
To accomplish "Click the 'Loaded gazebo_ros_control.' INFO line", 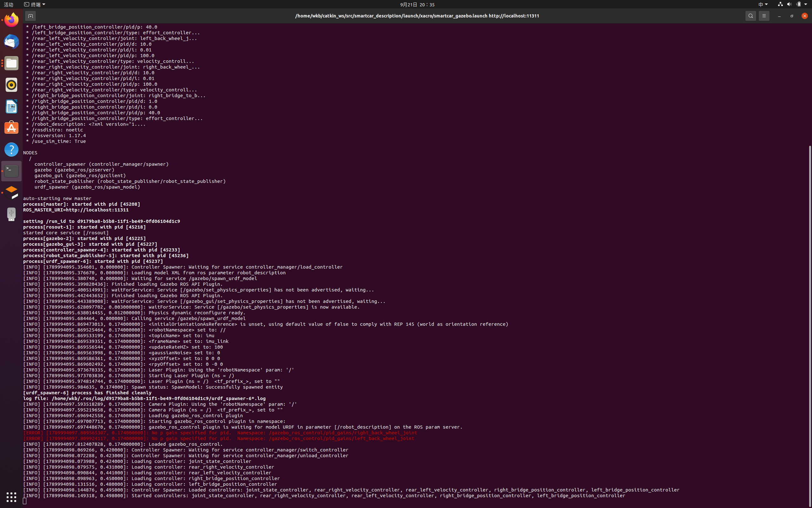I will coord(123,444).
